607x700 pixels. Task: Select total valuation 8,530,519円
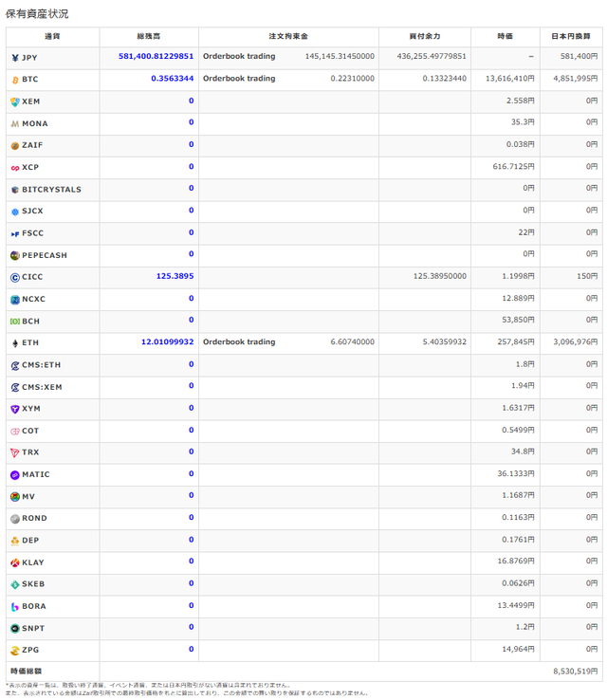point(576,671)
